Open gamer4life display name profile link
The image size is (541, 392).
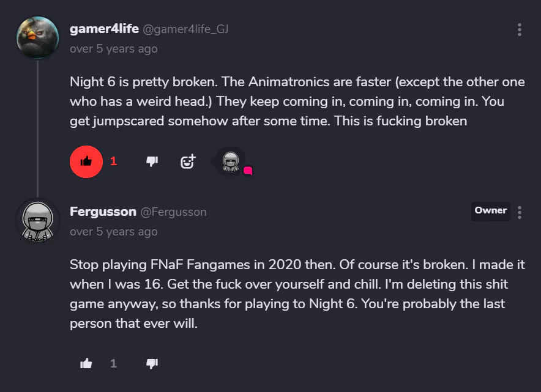[104, 29]
